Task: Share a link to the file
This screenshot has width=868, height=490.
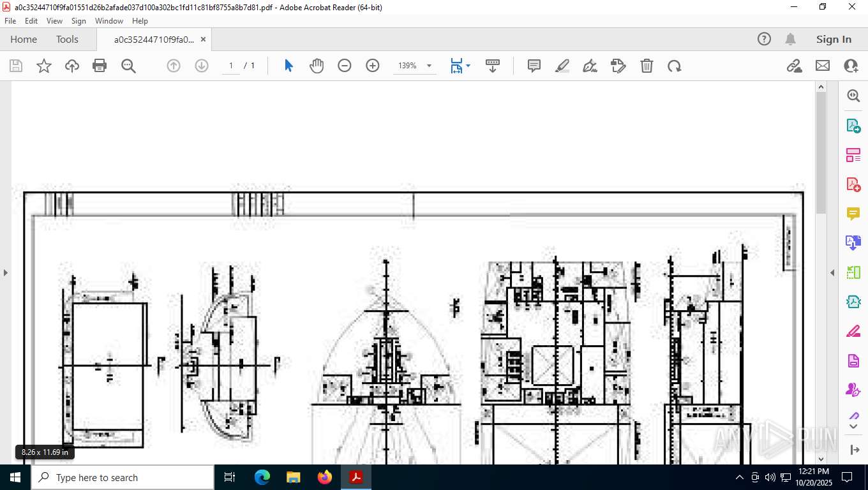Action: click(x=794, y=66)
